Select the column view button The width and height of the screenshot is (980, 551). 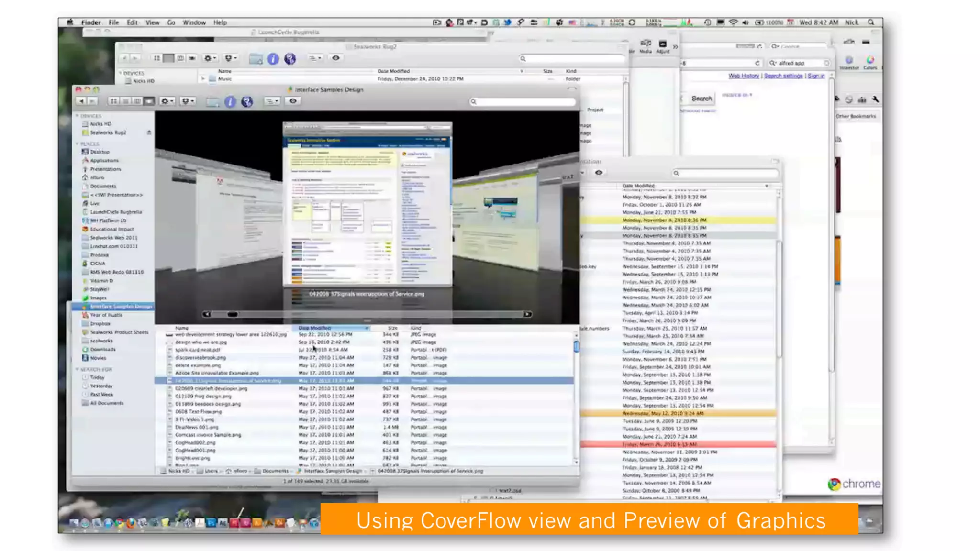(137, 101)
